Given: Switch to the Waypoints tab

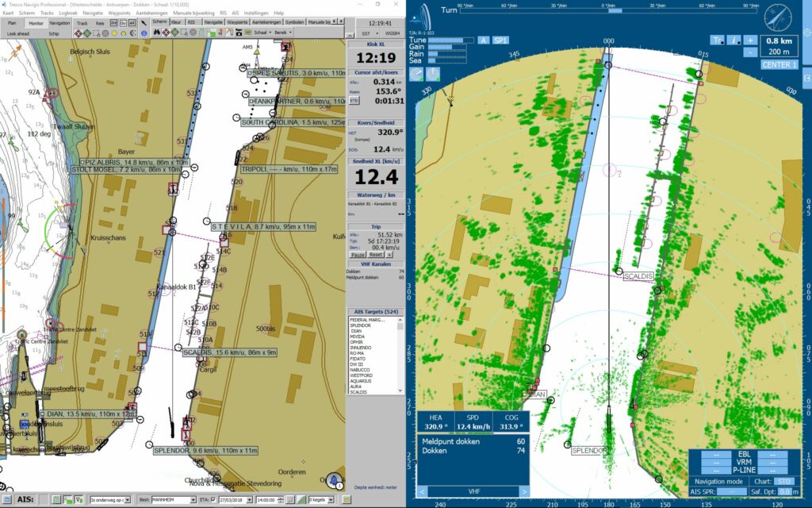Looking at the screenshot, I should pyautogui.click(x=237, y=22).
